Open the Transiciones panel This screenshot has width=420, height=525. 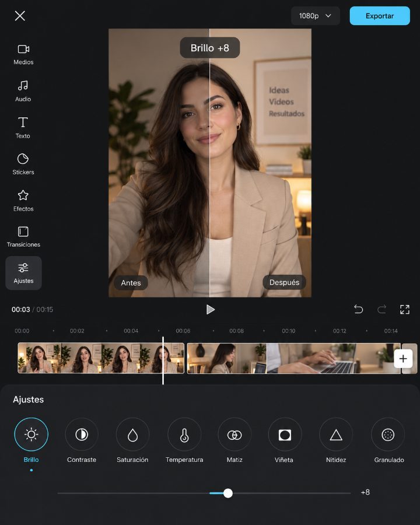23,237
